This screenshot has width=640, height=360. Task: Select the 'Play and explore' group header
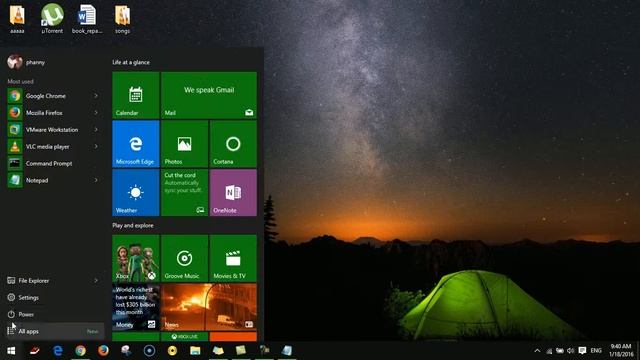point(133,225)
